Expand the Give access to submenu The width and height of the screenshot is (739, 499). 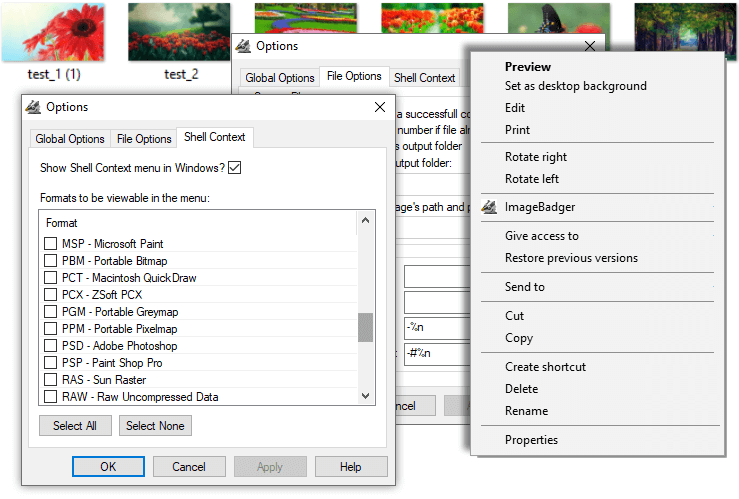[x=541, y=236]
